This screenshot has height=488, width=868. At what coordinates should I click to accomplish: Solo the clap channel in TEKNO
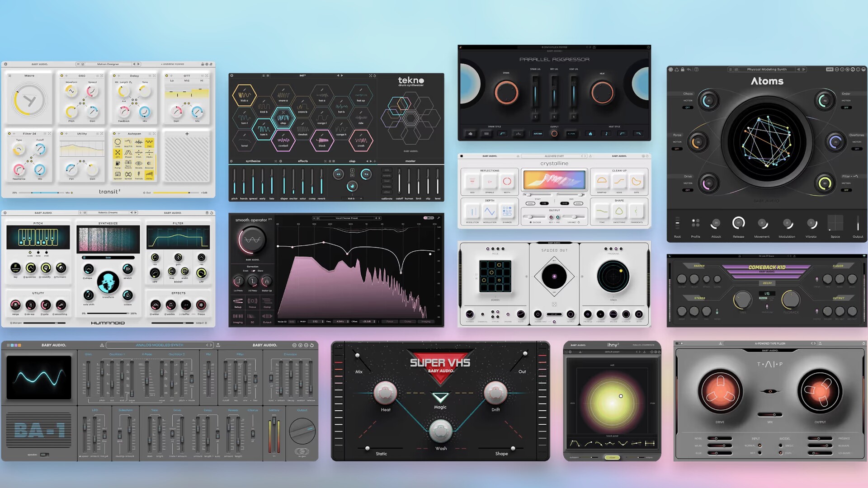tap(352, 171)
